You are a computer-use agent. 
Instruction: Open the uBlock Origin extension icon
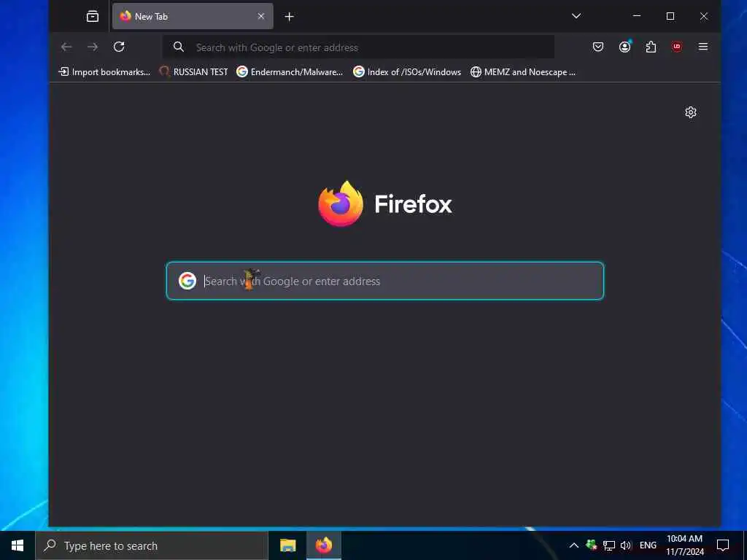coord(676,47)
